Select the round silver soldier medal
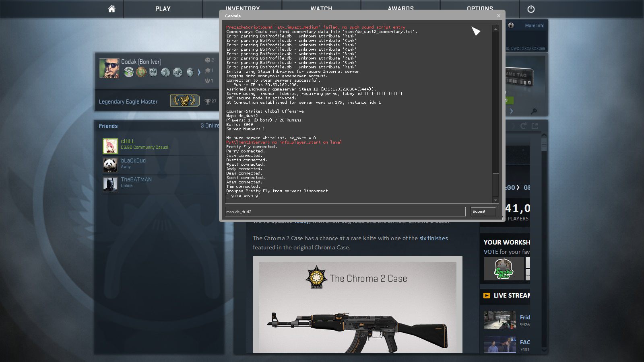644x362 pixels. (x=165, y=72)
